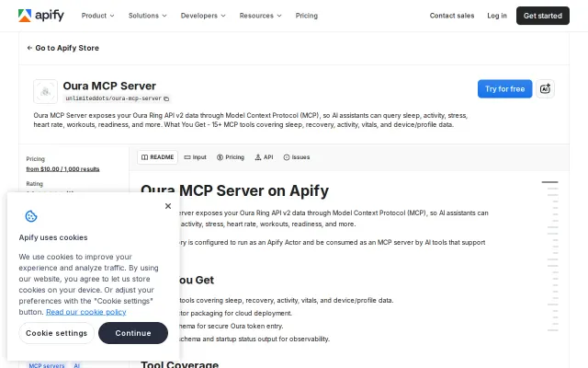Go back to Apify Store
This screenshot has width=588, height=368.
click(x=63, y=48)
